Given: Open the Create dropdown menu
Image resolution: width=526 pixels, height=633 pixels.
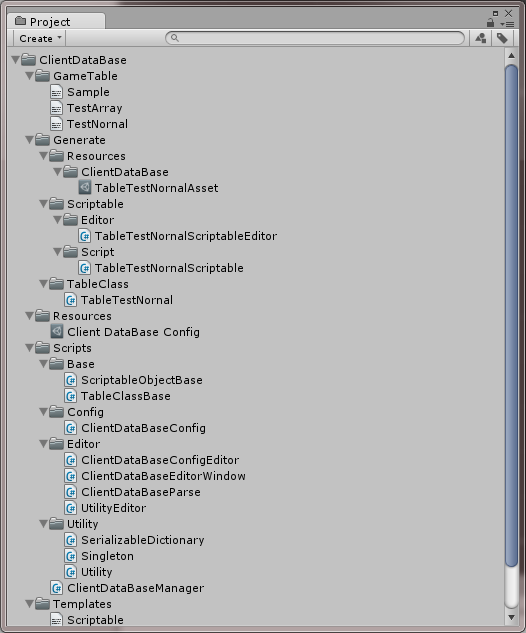Looking at the screenshot, I should (40, 38).
